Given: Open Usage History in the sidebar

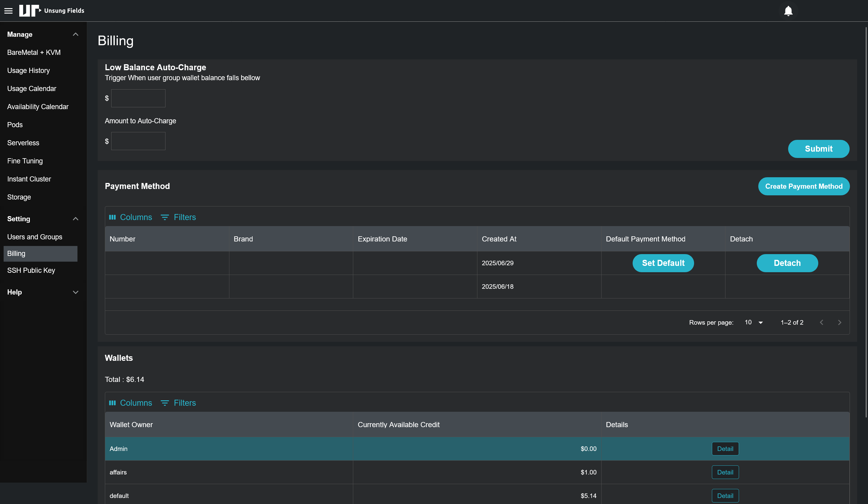Looking at the screenshot, I should point(29,71).
